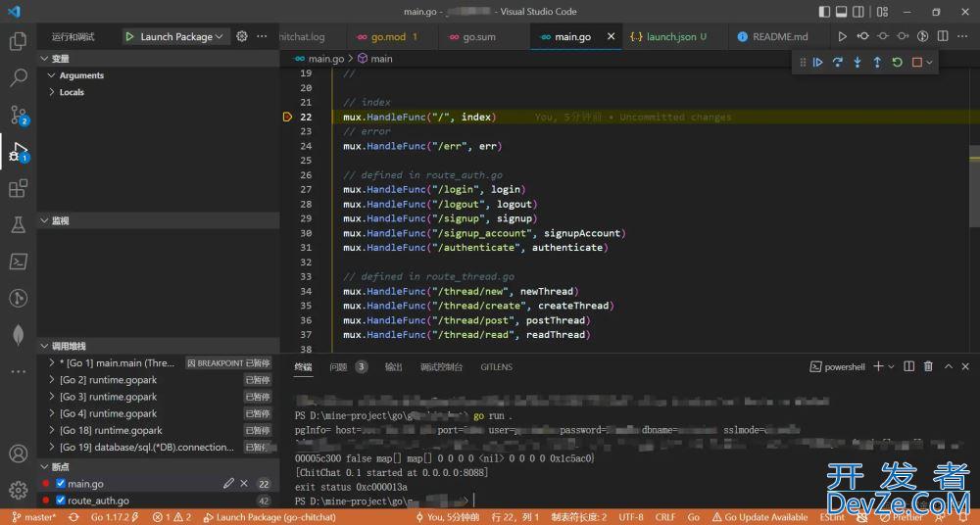Uncheck route_auth.go breakpoint checkbox
Image resolution: width=980 pixels, height=525 pixels.
click(61, 500)
